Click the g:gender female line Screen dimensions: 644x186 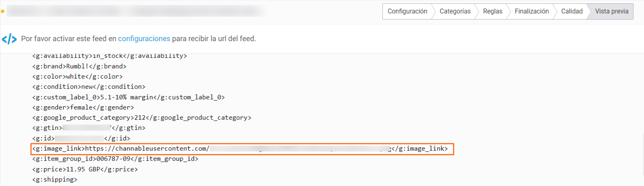pos(83,107)
